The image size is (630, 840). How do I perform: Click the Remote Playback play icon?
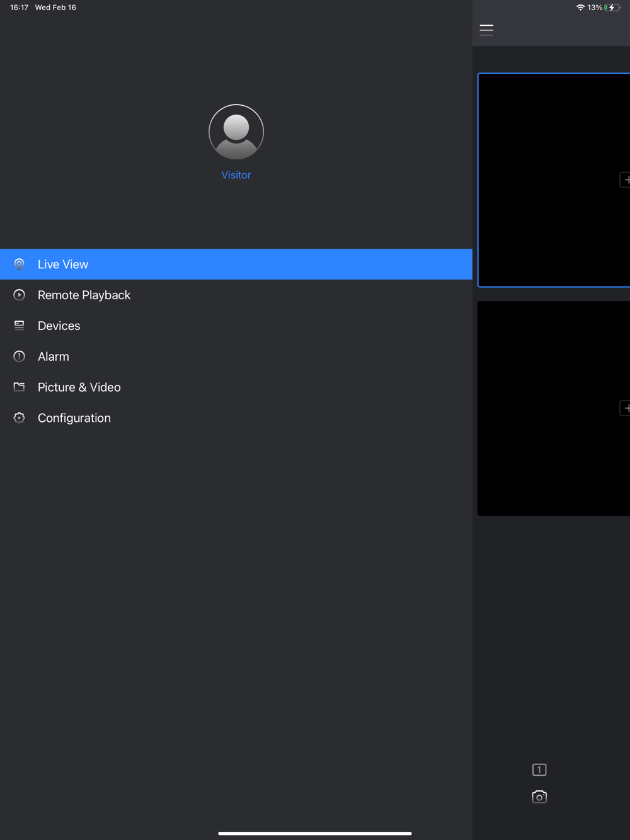[x=20, y=295]
